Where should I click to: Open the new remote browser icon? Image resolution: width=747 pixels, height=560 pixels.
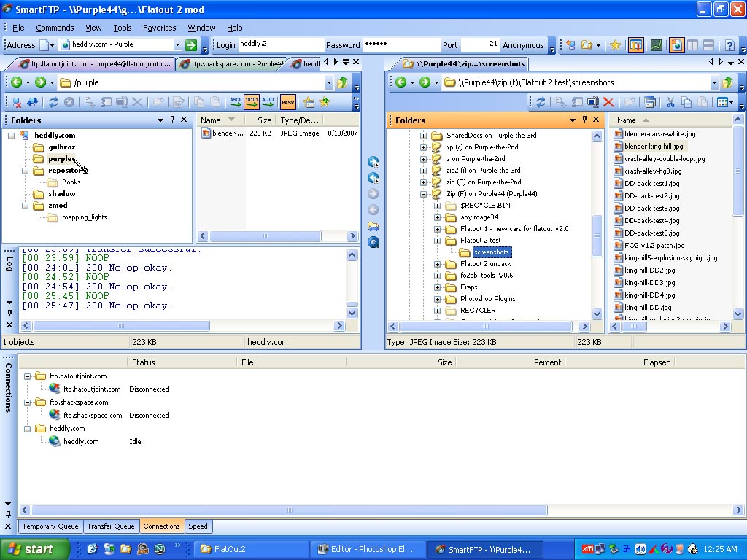[x=570, y=45]
